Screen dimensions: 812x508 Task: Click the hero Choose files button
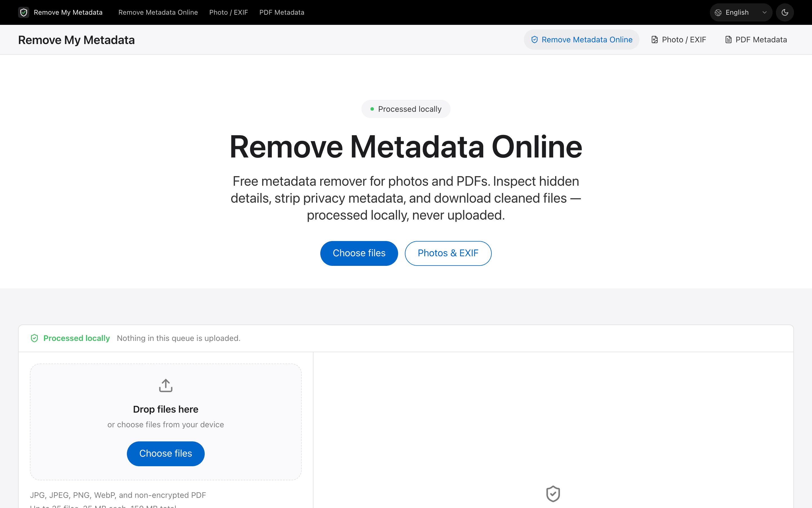359,253
